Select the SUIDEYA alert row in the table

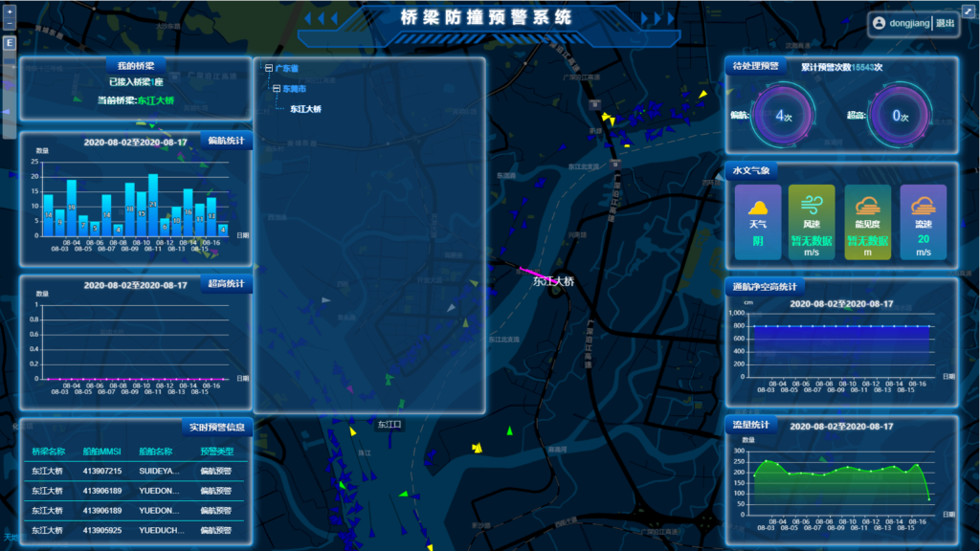point(134,471)
